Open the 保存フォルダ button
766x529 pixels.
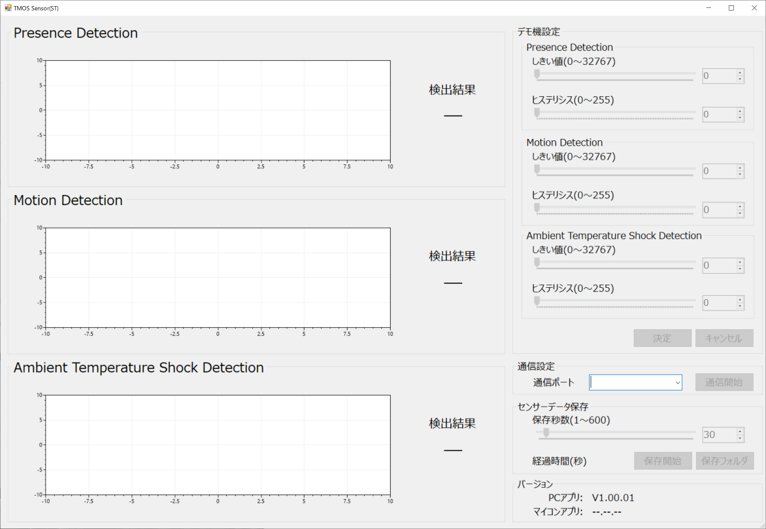click(x=724, y=461)
